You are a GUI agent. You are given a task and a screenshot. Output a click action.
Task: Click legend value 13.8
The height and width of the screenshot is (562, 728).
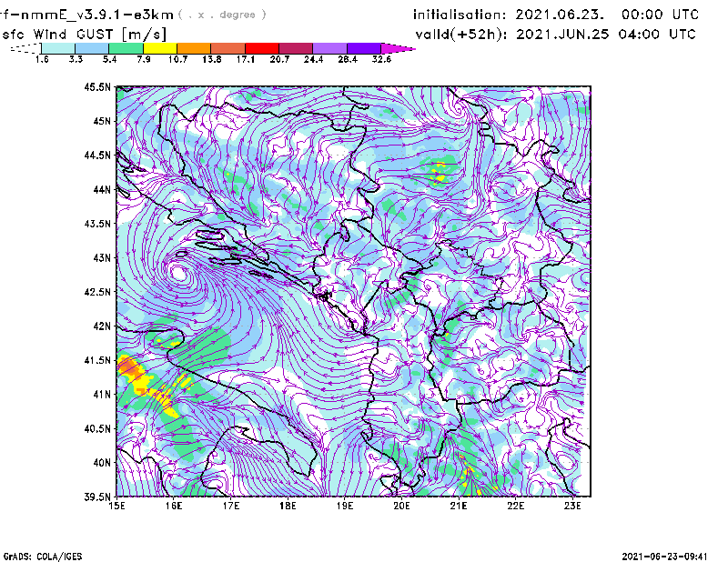[x=211, y=59]
